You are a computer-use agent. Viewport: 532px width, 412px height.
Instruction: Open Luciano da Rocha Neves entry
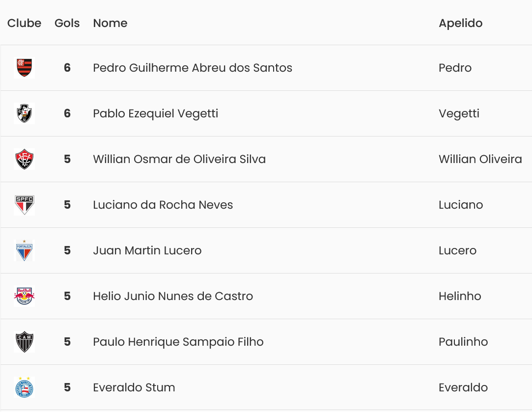163,205
